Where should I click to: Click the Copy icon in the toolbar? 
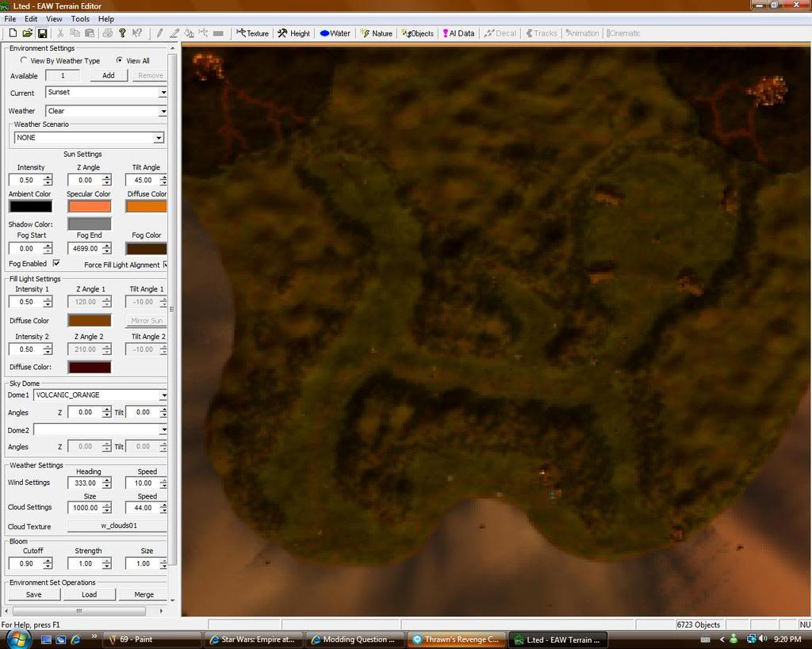75,33
